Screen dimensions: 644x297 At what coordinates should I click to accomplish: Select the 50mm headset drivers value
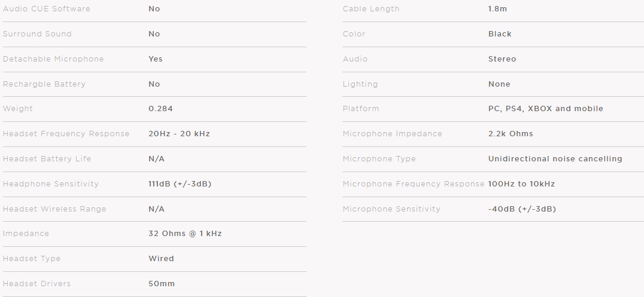162,284
